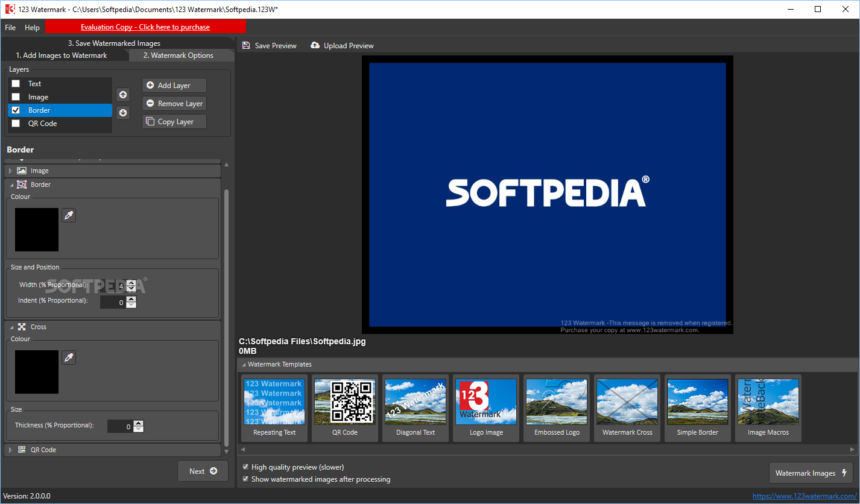Click the Watermark Images button label
860x504 pixels.
point(805,473)
